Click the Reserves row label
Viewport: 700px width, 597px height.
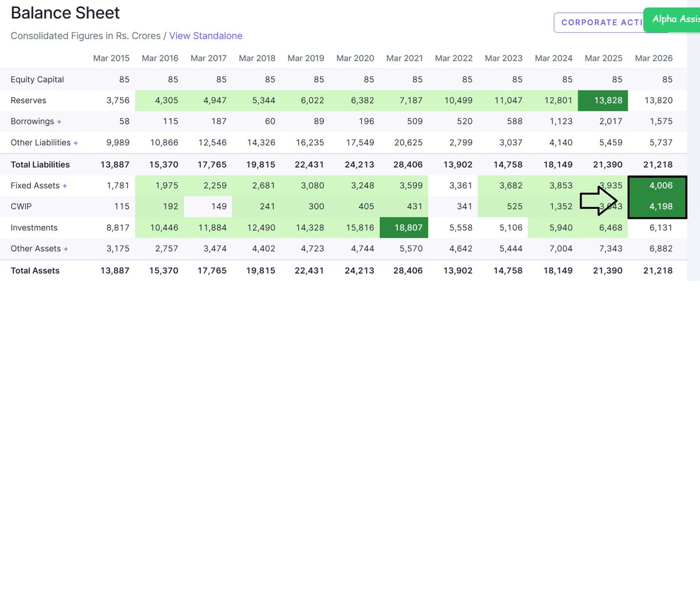coord(28,100)
